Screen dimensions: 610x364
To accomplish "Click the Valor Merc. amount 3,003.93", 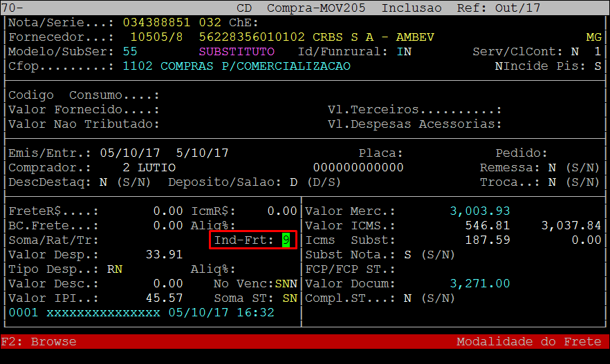I will 480,211.
